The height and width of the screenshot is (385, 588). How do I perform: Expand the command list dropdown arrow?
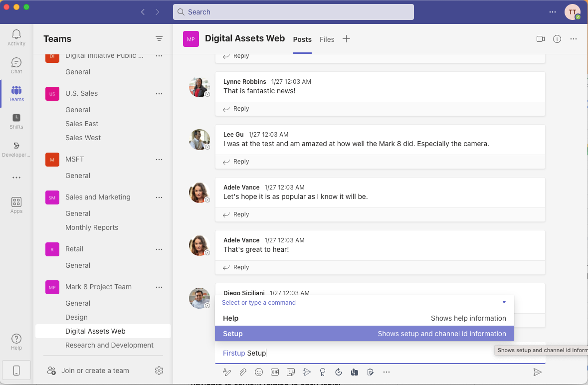(x=504, y=302)
